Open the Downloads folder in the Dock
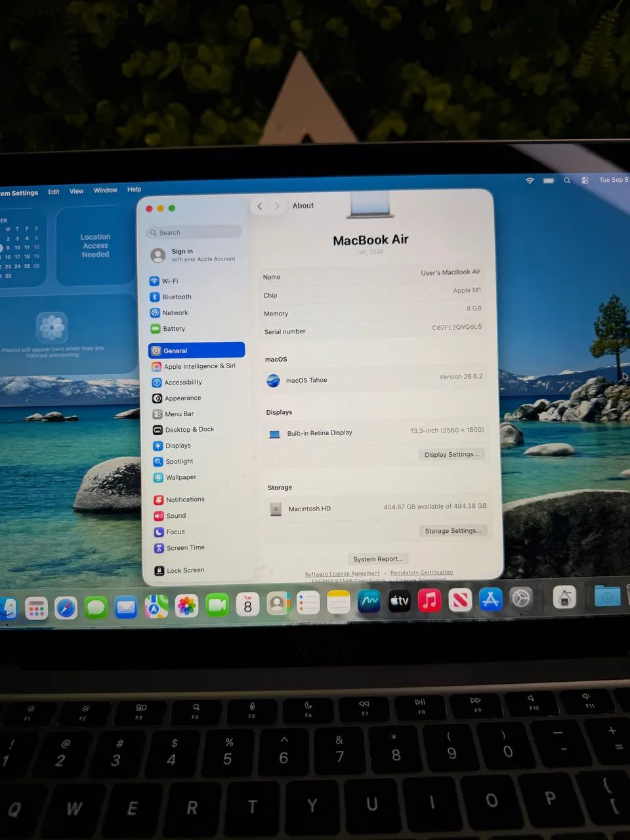Screen dimensions: 630x840 click(x=608, y=596)
